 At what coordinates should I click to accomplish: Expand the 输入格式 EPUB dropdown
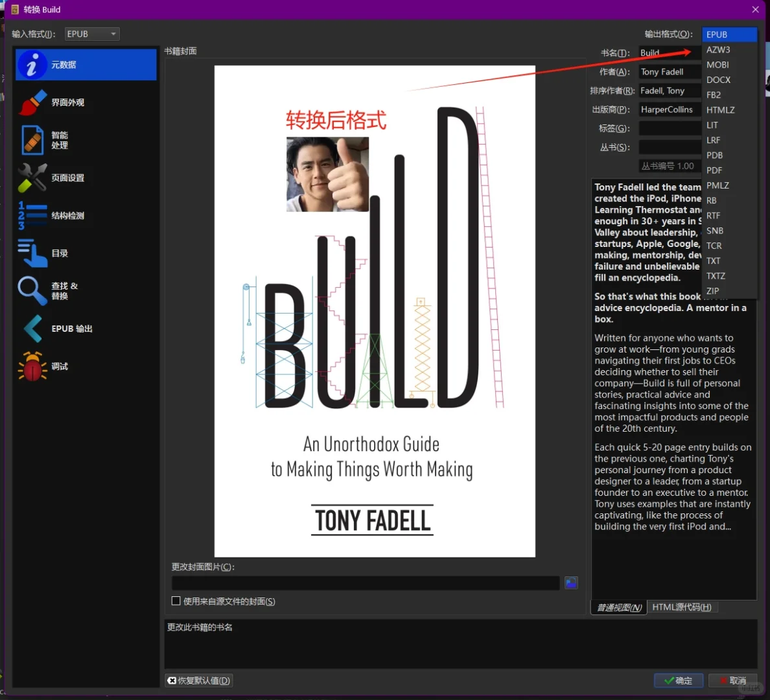point(92,34)
